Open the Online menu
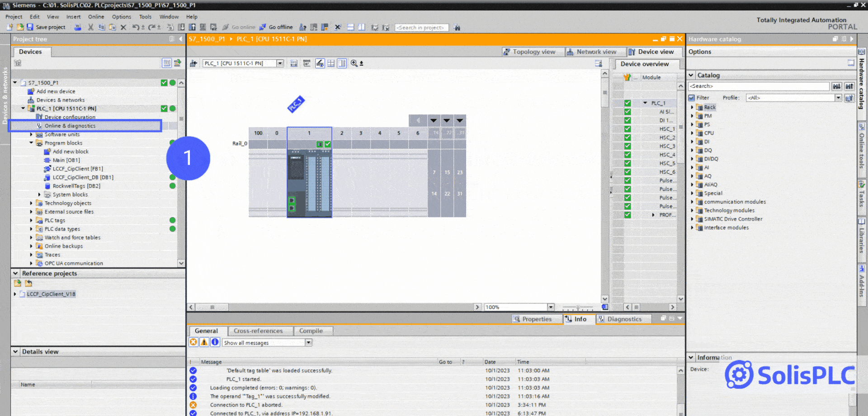 [96, 17]
